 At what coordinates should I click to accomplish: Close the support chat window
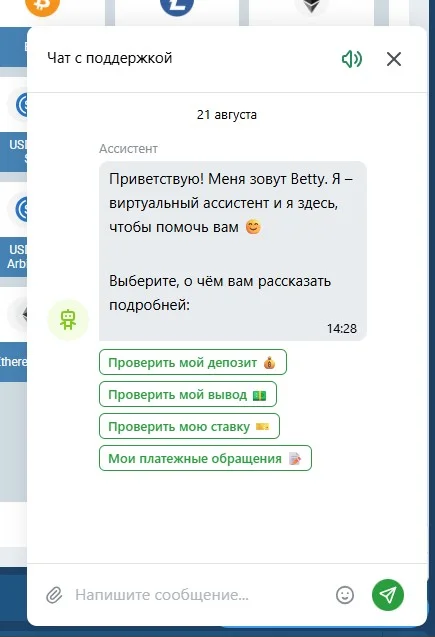pos(394,59)
